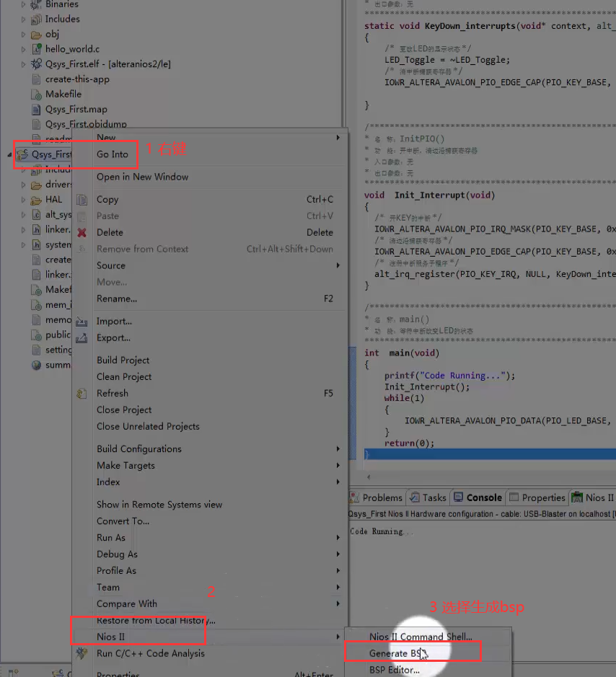616x677 pixels.
Task: Expand the HAL folder node
Action: pos(23,200)
